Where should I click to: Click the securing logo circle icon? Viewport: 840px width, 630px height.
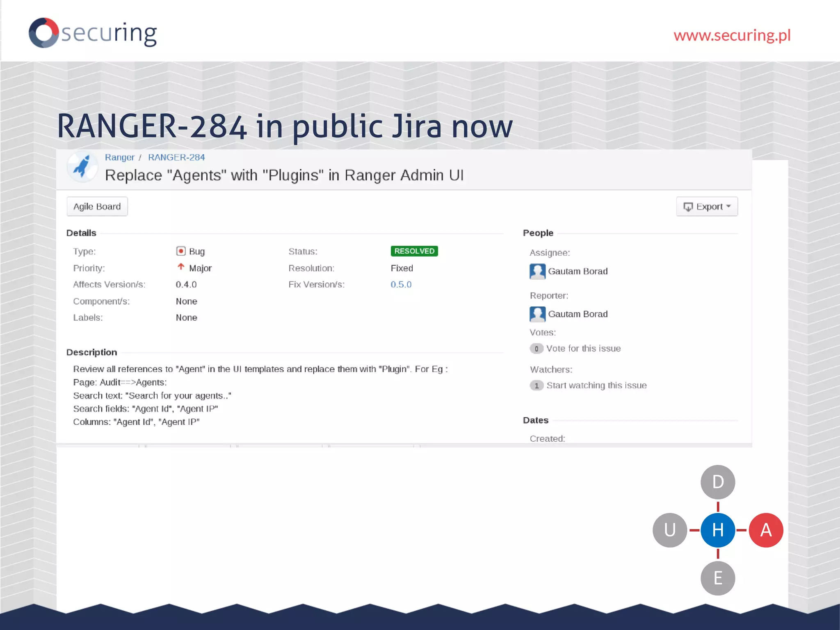[43, 33]
